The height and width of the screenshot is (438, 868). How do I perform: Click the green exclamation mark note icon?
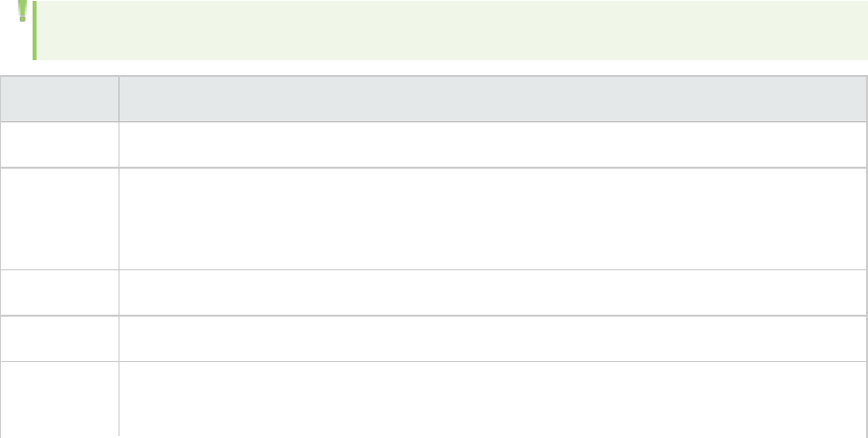pyautogui.click(x=22, y=11)
